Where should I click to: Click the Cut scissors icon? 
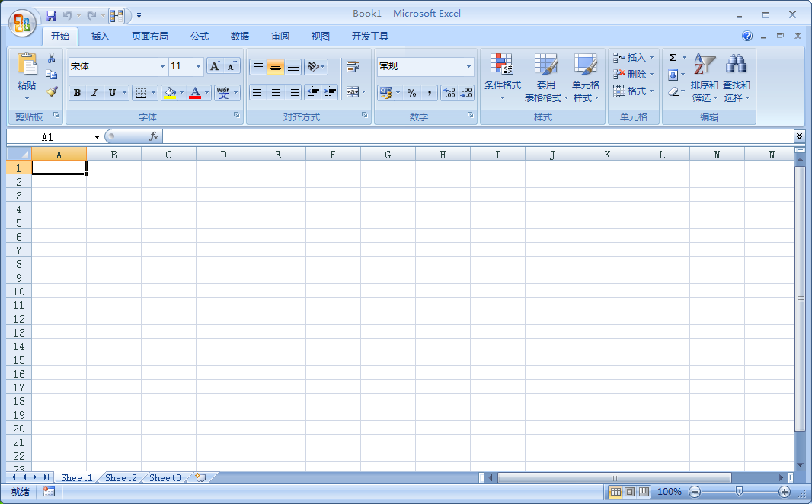(51, 58)
